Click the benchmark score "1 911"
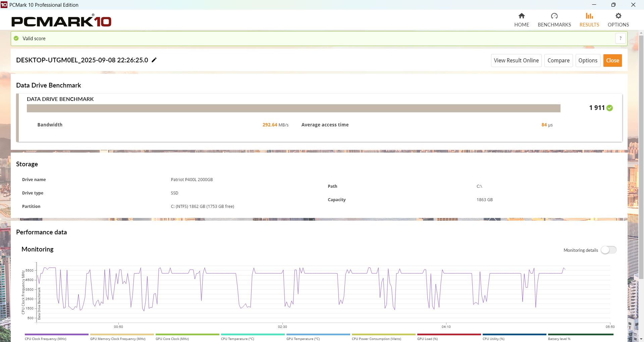 597,108
